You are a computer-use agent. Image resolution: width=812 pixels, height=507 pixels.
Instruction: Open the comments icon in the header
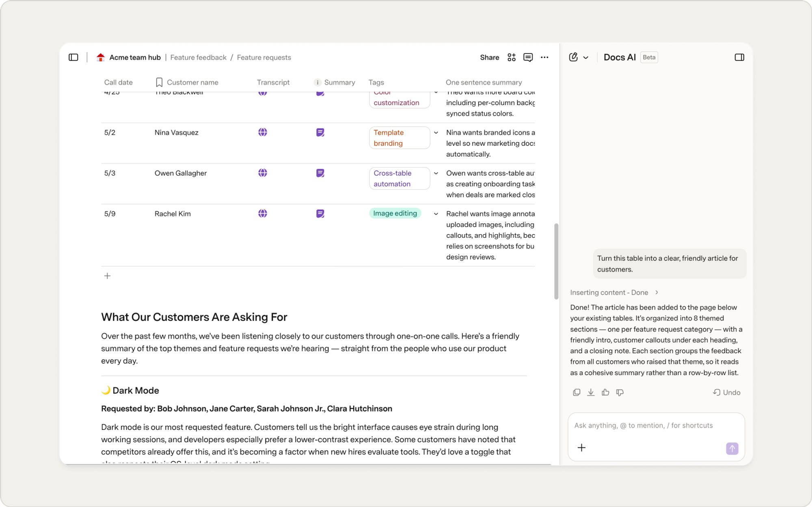(528, 57)
